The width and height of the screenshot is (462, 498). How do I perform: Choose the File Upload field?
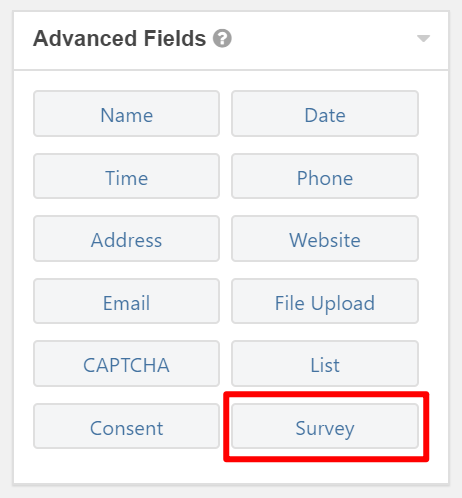coord(325,301)
